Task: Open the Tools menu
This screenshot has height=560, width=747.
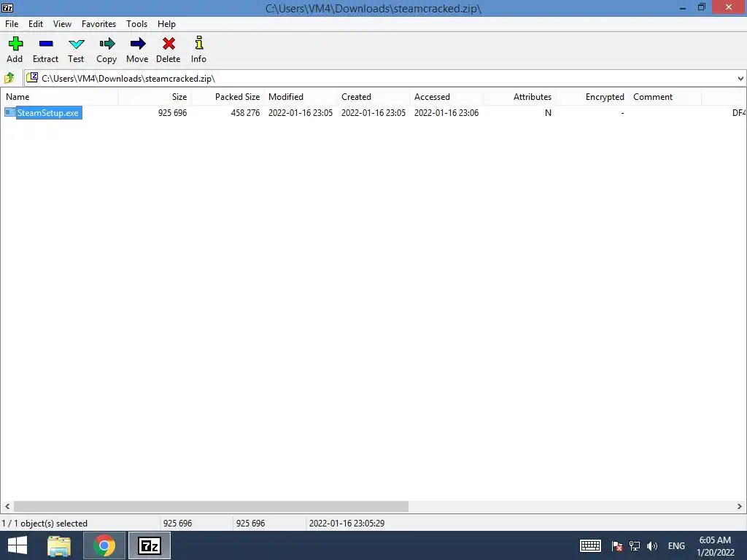Action: click(x=136, y=24)
